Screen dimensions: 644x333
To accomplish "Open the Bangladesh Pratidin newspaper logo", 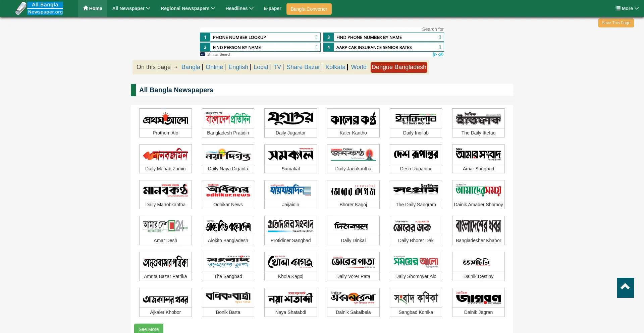I will pyautogui.click(x=228, y=118).
